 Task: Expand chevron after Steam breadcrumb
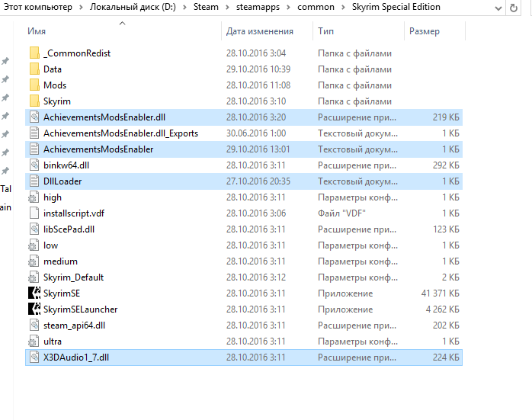(227, 8)
